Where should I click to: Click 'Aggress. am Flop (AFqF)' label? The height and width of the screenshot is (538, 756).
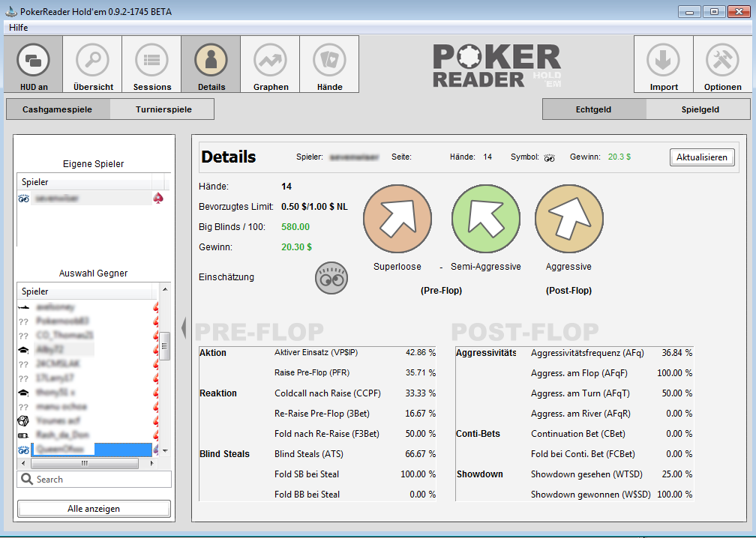tap(579, 373)
